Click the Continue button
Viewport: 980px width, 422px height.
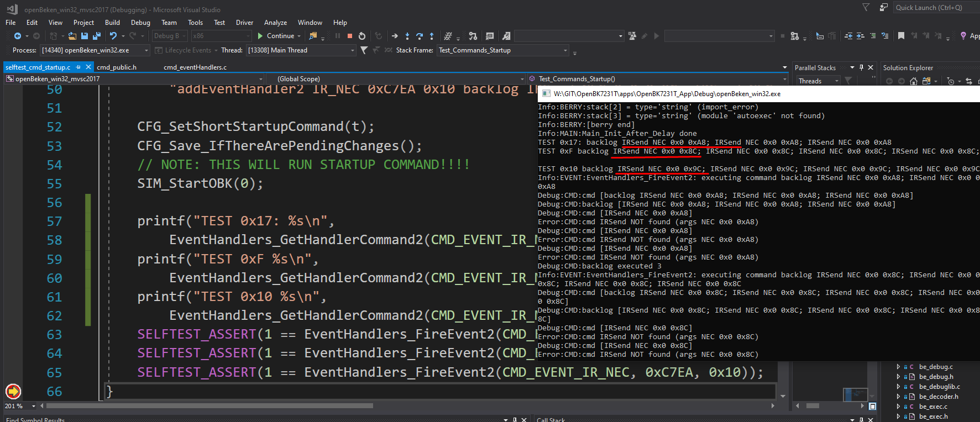coord(275,36)
